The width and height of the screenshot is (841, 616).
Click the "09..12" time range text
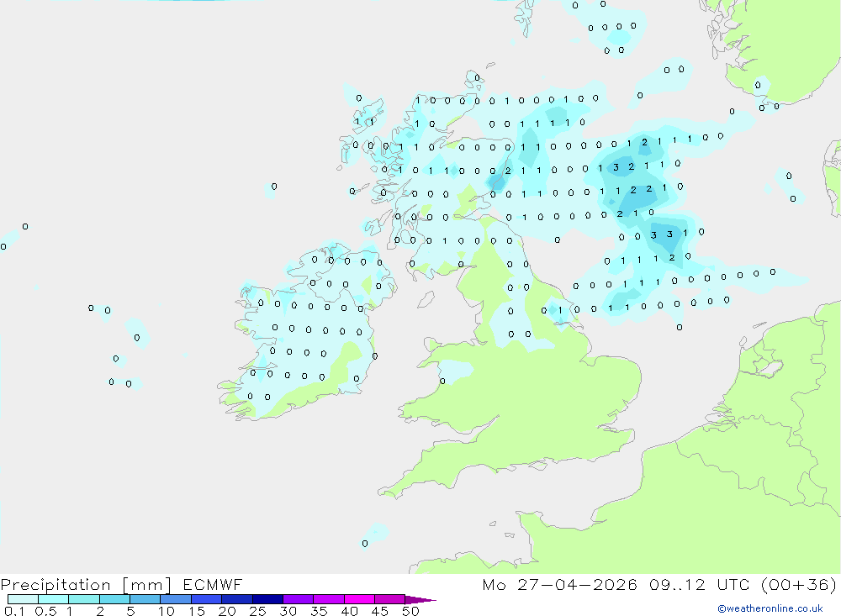coord(677,584)
